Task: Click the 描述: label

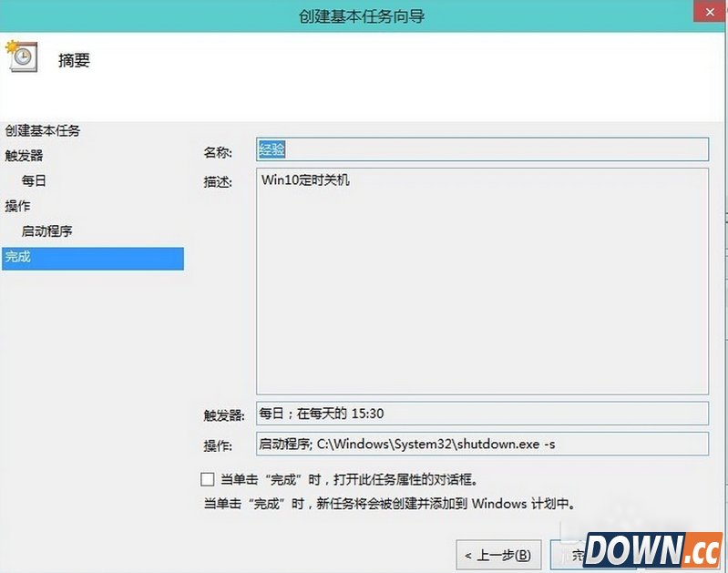Action: 218,182
